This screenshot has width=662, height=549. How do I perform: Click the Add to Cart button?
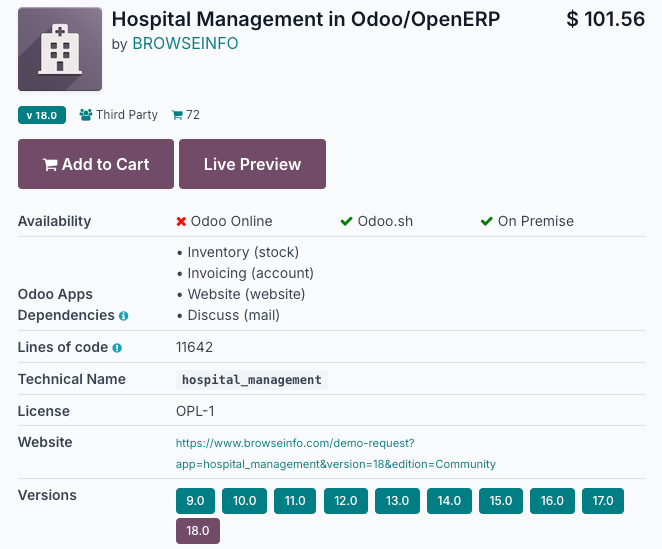(x=96, y=164)
